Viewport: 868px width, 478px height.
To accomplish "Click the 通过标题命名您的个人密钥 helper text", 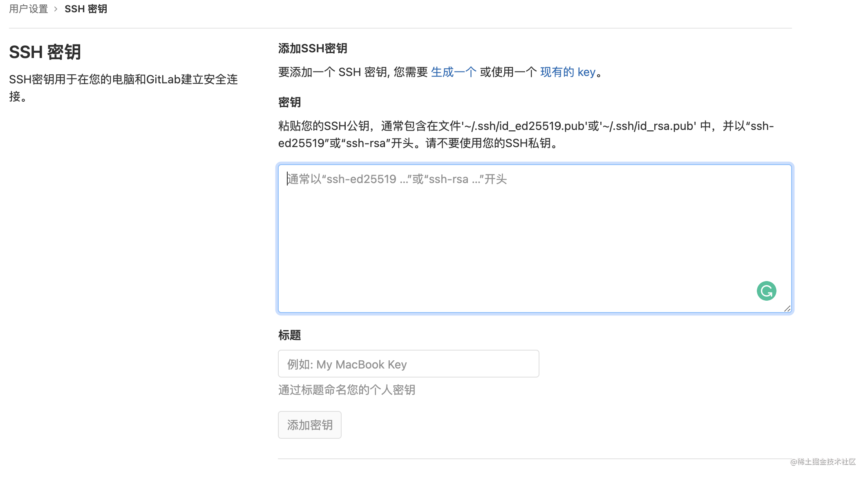I will coord(347,390).
